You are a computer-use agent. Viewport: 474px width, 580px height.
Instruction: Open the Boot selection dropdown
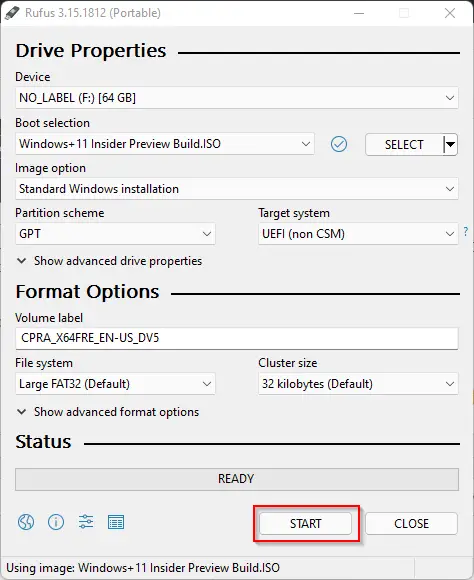pos(165,144)
